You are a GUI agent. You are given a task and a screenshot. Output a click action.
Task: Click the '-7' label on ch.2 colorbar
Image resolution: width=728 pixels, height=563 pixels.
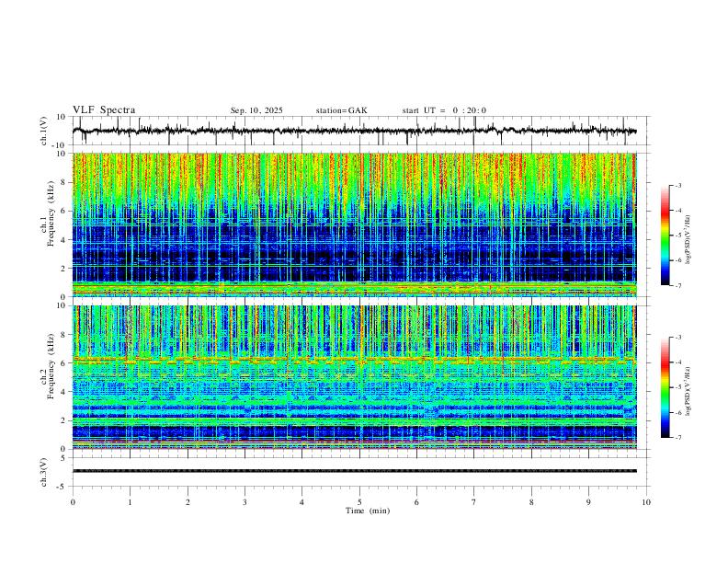click(678, 438)
